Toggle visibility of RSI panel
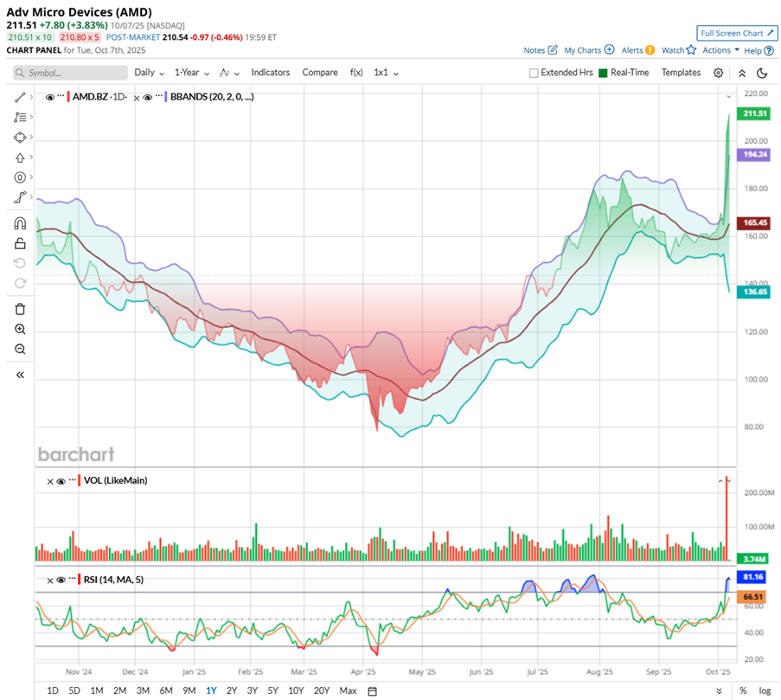The image size is (781, 700). (61, 580)
